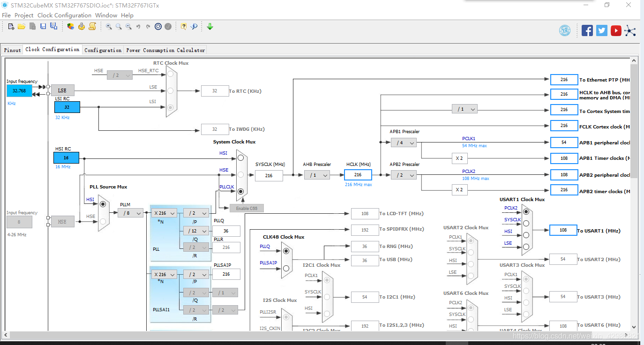Click the ST 10 years badge icon

pos(565,30)
